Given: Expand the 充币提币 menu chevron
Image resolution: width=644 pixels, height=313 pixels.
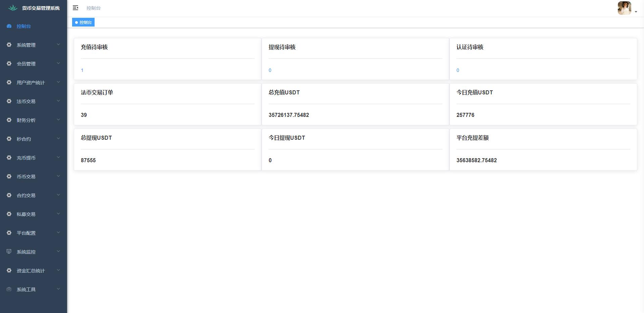Looking at the screenshot, I should 58,157.
